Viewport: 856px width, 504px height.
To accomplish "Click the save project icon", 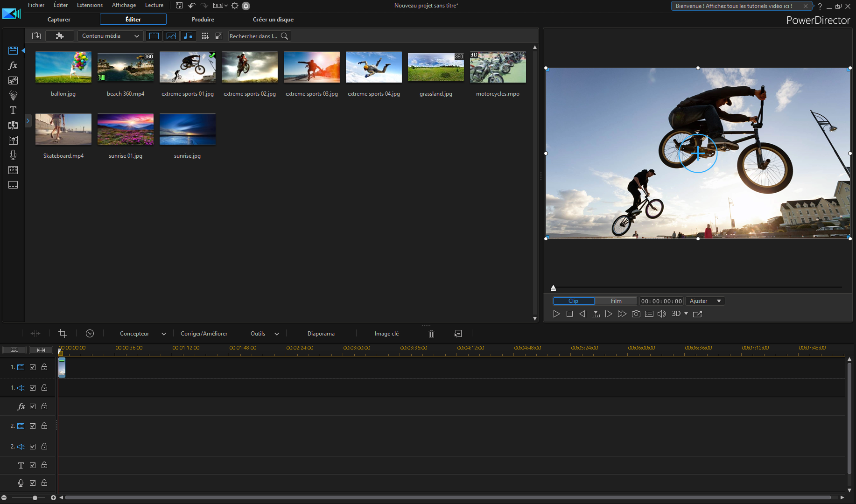I will [x=179, y=6].
